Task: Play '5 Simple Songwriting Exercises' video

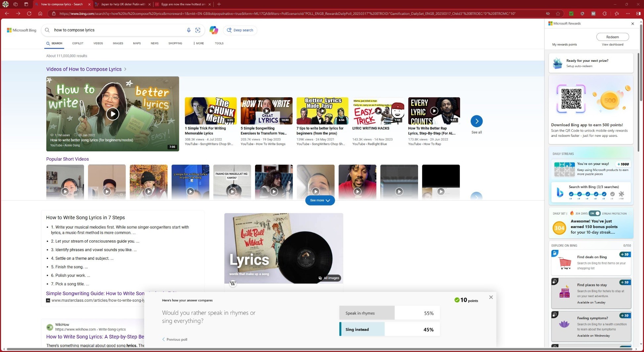Action: 267,111
